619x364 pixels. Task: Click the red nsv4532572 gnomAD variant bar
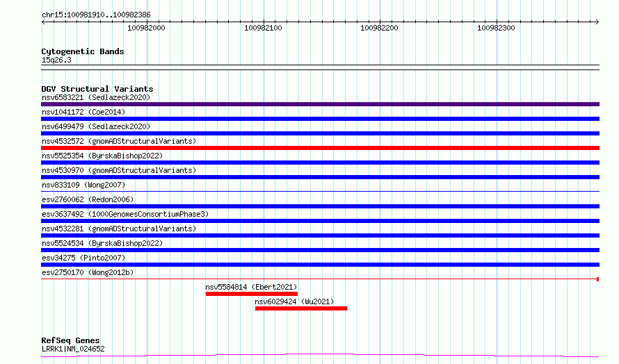pyautogui.click(x=320, y=148)
